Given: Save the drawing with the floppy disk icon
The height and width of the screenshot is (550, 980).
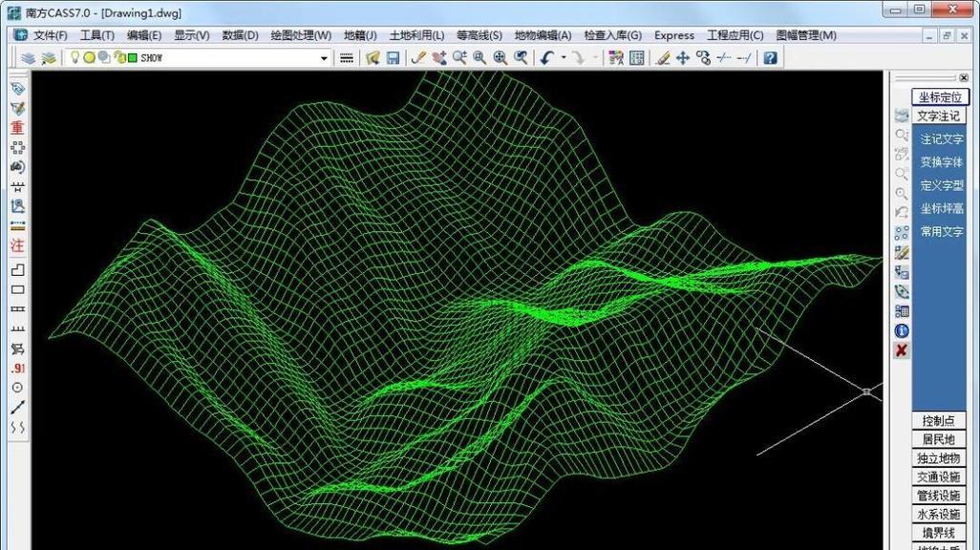Looking at the screenshot, I should [x=394, y=58].
